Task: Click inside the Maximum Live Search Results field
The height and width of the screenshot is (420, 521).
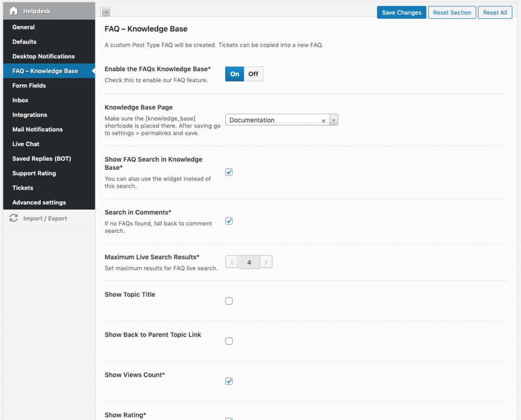Action: [x=249, y=261]
